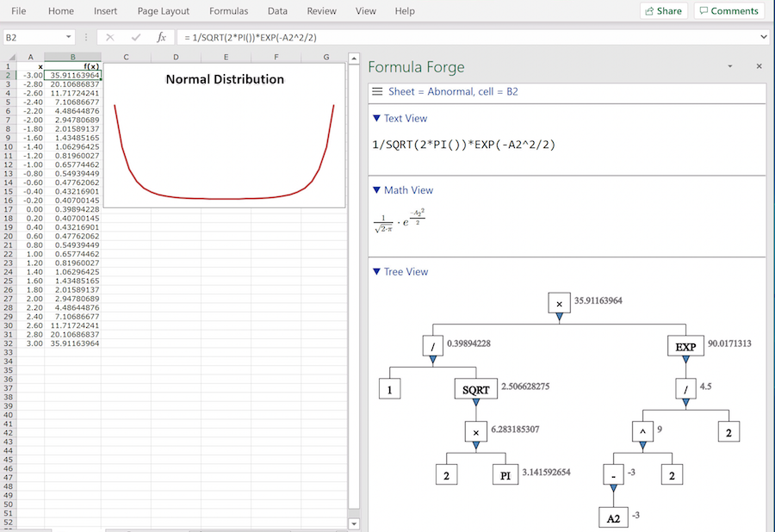Screen dimensions: 775x532
Task: Click the Name Box showing B2
Action: (x=34, y=37)
